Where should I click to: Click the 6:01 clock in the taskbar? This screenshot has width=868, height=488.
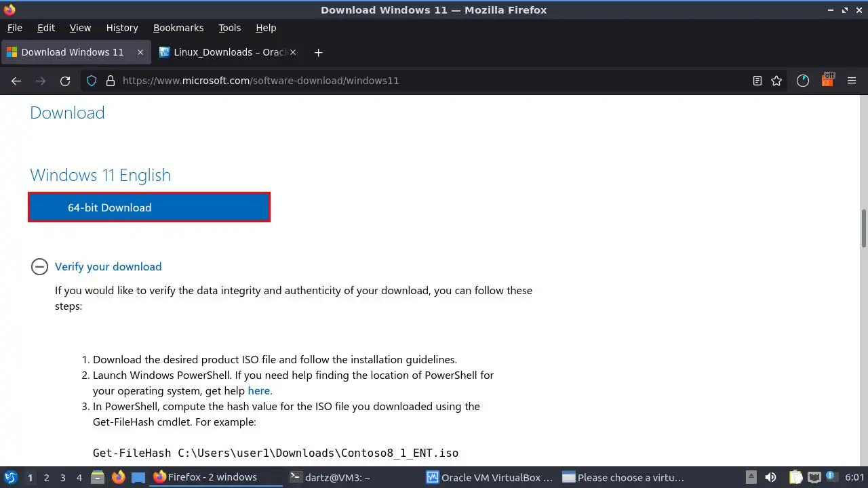click(x=854, y=477)
